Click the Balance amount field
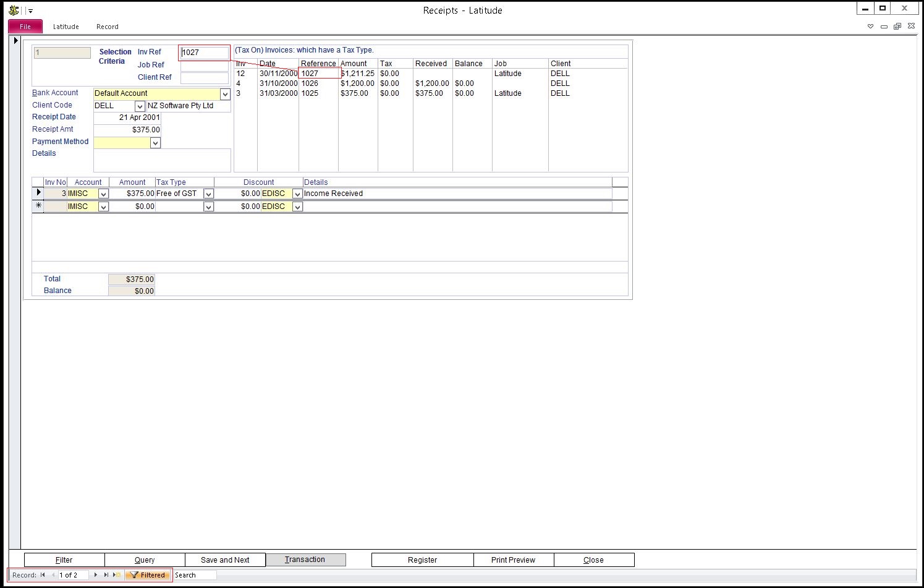The height and width of the screenshot is (588, 924). coord(132,291)
